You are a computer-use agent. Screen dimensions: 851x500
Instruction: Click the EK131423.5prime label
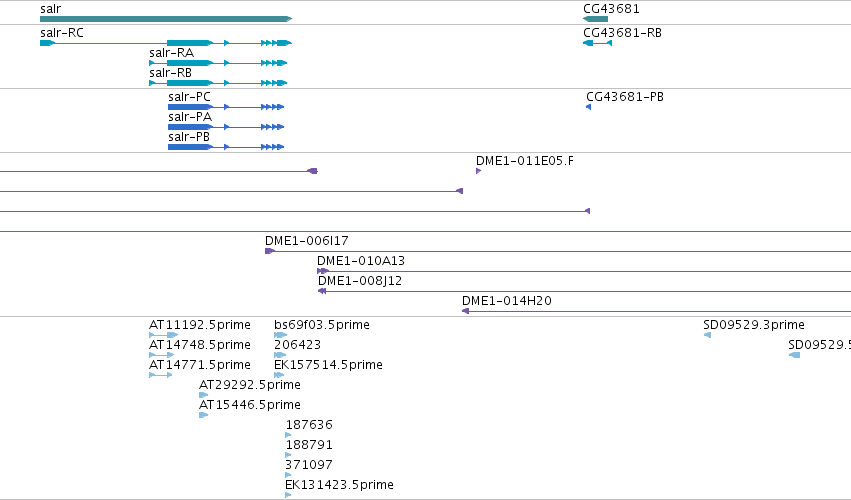(339, 485)
